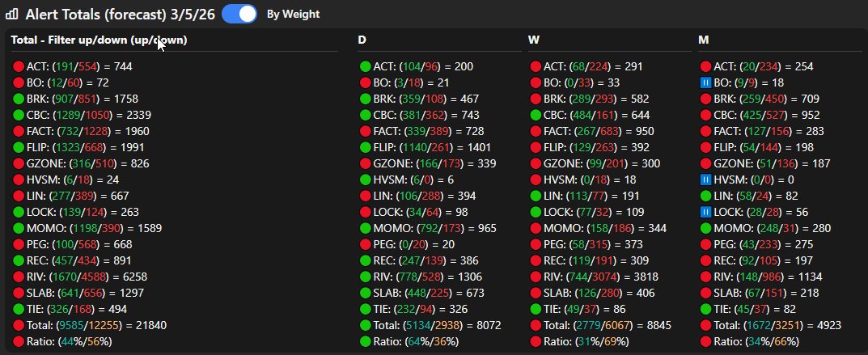Image resolution: width=868 pixels, height=355 pixels.
Task: Click green dot beside HVSM: (6/0) = 6
Action: (x=366, y=180)
